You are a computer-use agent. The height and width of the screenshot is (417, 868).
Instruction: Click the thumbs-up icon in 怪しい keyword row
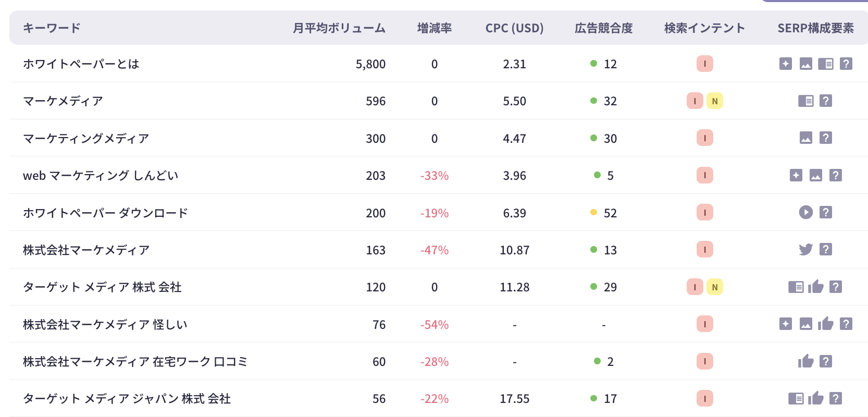click(826, 324)
